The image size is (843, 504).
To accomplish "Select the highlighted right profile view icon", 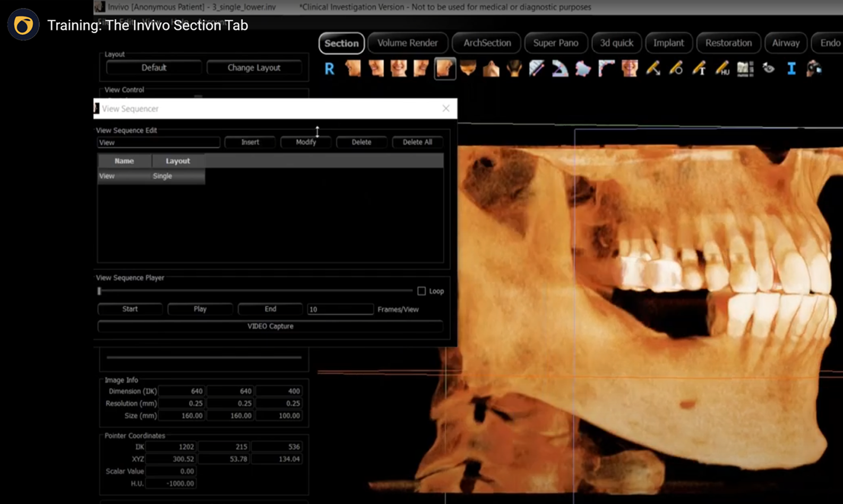I will (x=445, y=68).
